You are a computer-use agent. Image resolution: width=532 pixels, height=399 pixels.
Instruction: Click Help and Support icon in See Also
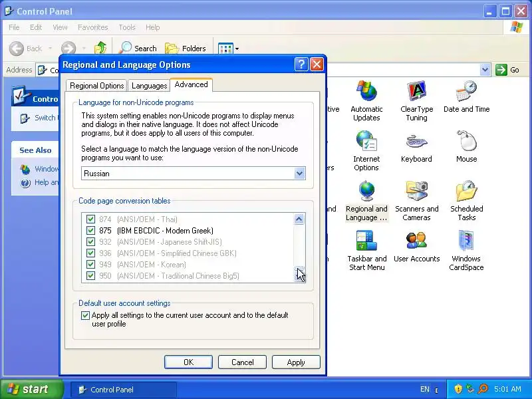25,184
